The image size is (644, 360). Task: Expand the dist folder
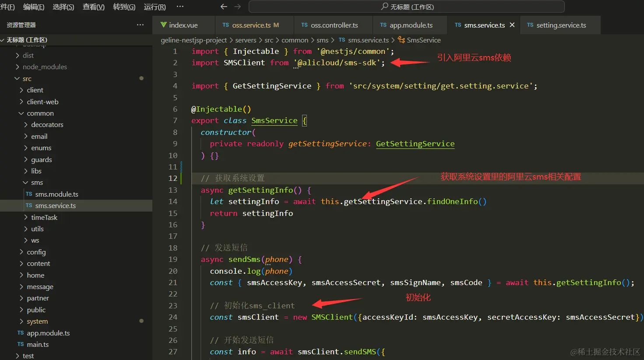coord(18,55)
